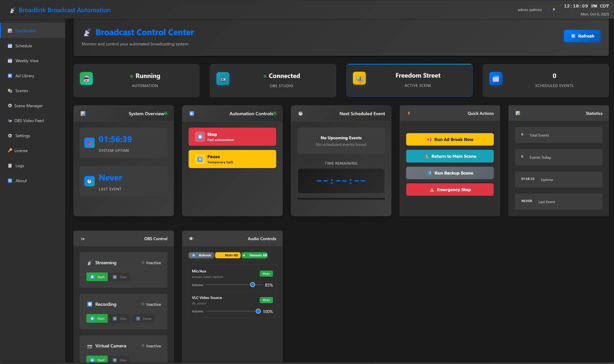Open the Ad Library page
The height and width of the screenshot is (364, 614).
click(x=25, y=76)
